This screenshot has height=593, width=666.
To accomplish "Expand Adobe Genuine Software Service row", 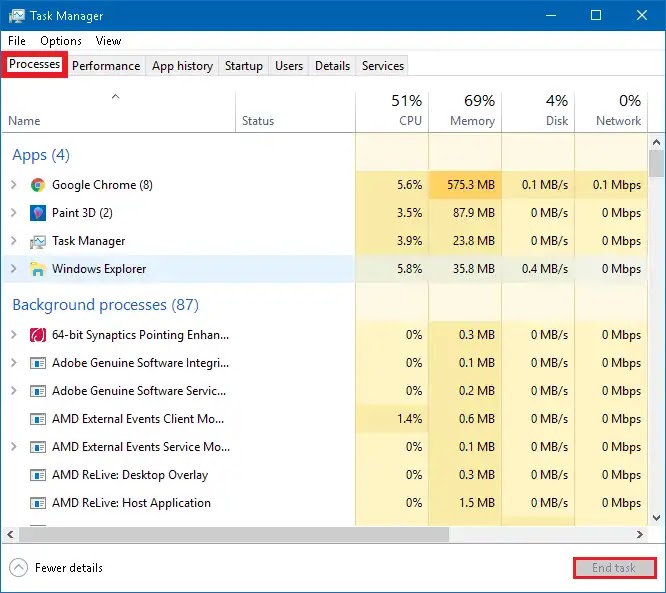I will click(x=14, y=391).
